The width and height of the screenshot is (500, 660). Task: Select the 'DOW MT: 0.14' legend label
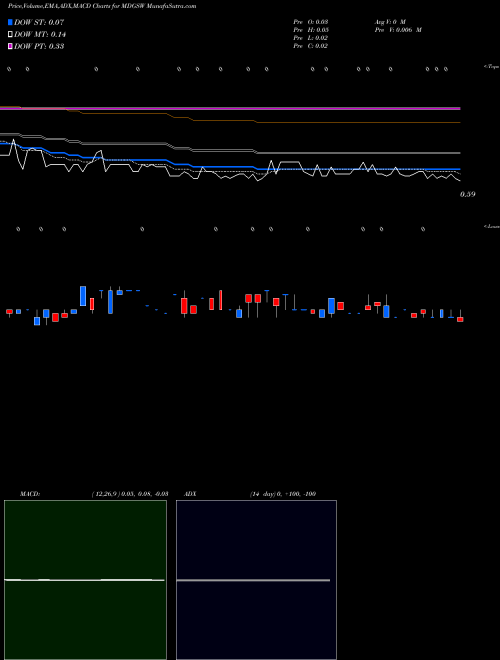pyautogui.click(x=40, y=35)
